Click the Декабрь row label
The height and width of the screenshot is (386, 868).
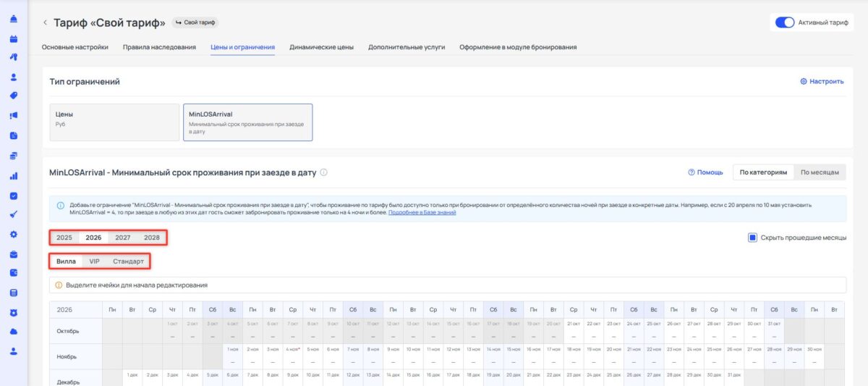pyautogui.click(x=76, y=377)
